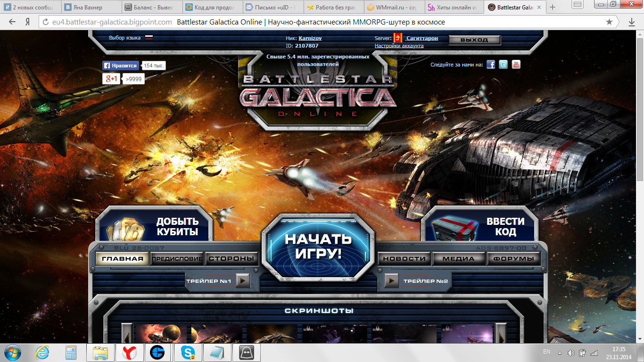
Task: Switch to the 'Работа без гран' tab
Action: point(332,7)
